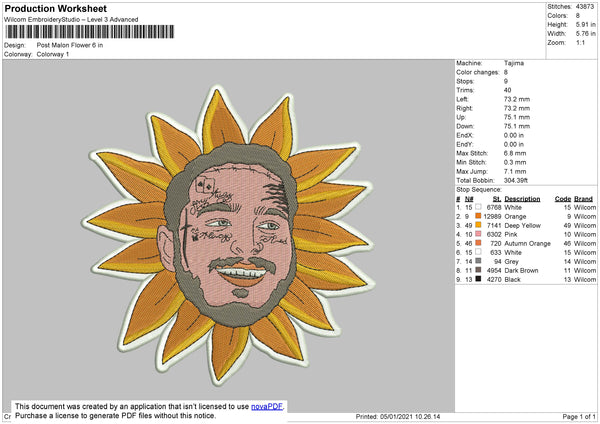Click the "Dark Brown" description text
The width and height of the screenshot is (600, 424).
pyautogui.click(x=521, y=270)
